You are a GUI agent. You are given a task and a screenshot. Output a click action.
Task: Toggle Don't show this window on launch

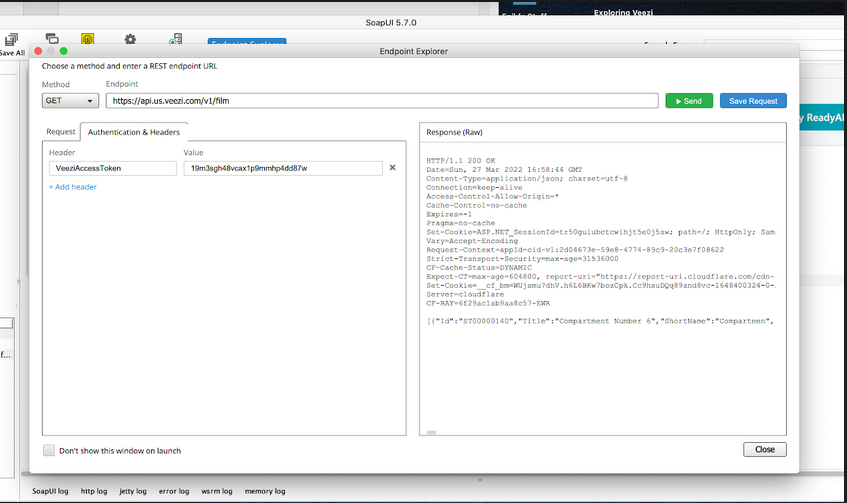tap(49, 451)
